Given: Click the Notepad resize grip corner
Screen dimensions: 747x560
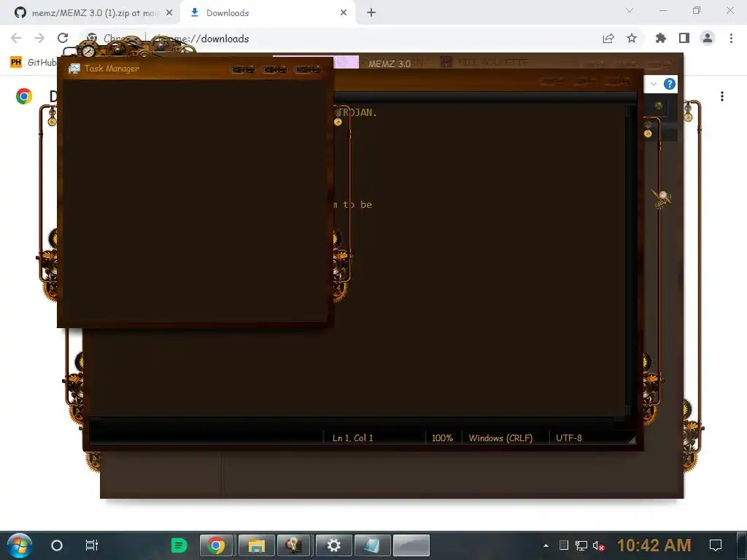Looking at the screenshot, I should tap(632, 440).
